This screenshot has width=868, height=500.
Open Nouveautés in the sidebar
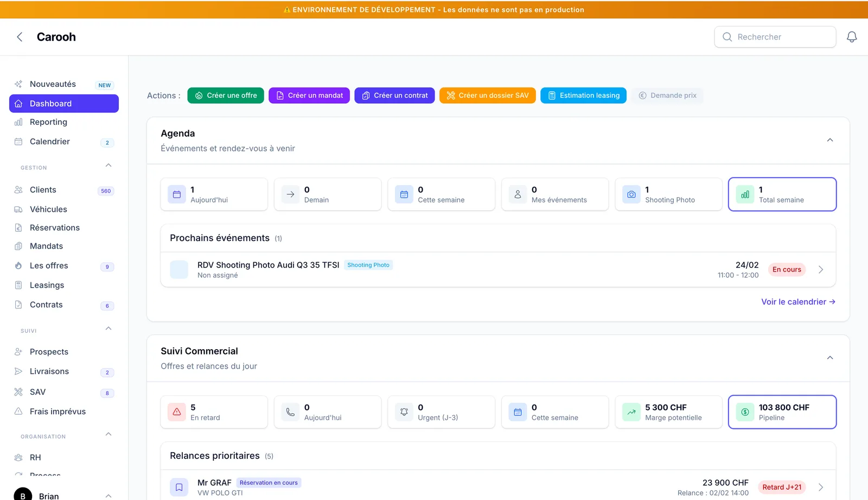click(x=64, y=84)
